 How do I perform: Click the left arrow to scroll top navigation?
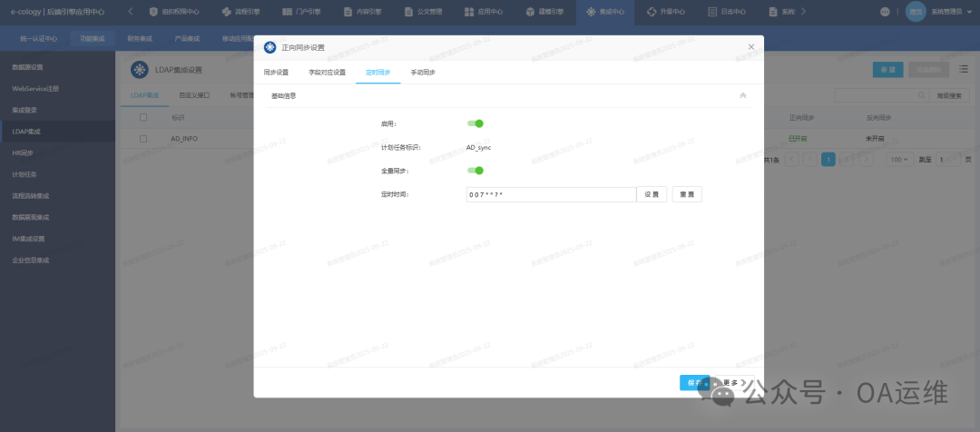pyautogui.click(x=131, y=12)
